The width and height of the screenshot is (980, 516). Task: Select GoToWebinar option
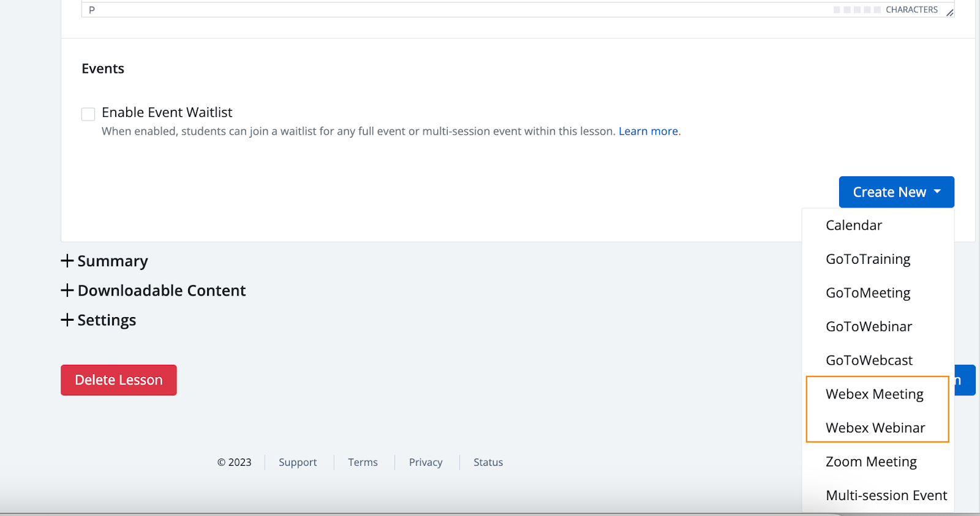point(869,326)
